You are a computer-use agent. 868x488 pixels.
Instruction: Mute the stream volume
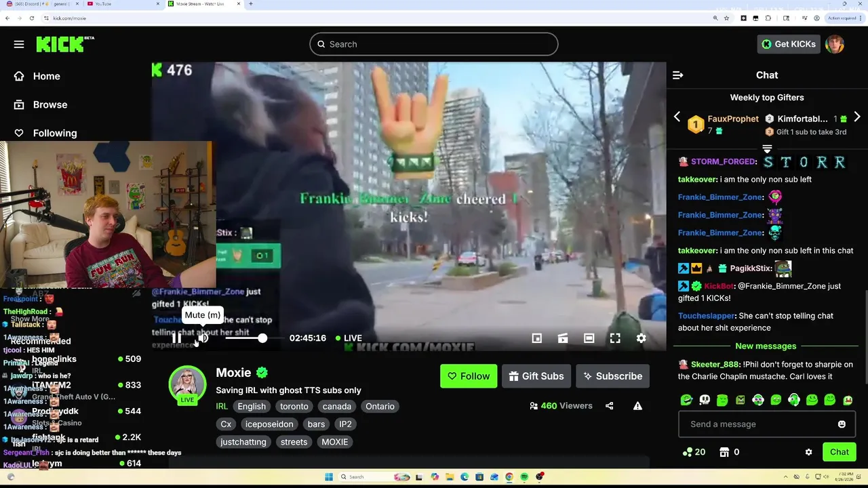203,338
